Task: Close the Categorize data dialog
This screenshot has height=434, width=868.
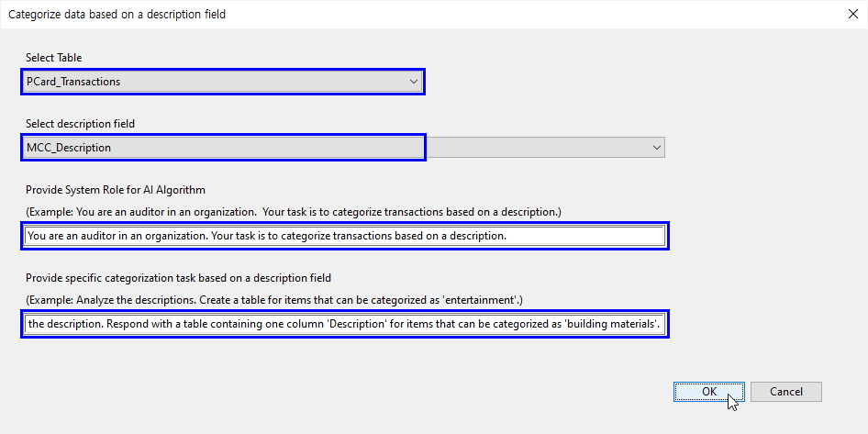Action: (849, 14)
